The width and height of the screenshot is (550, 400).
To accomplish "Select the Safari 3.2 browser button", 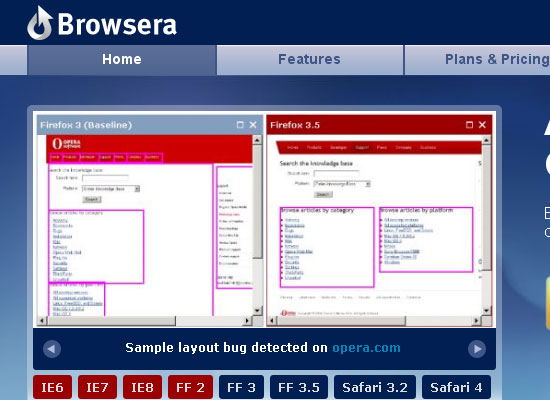I will click(x=375, y=387).
